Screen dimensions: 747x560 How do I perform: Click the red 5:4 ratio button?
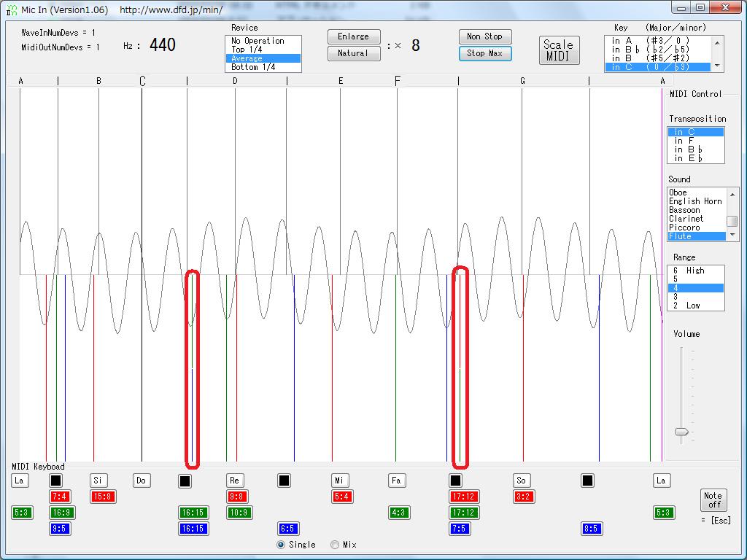click(x=342, y=497)
